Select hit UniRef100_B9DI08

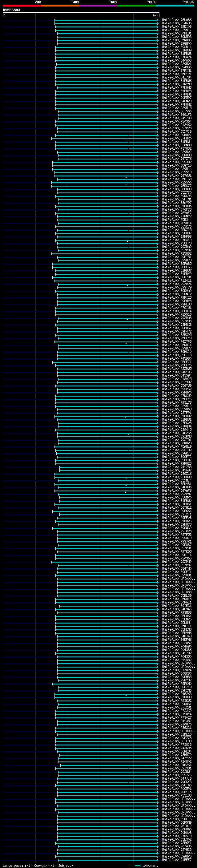point(177,26)
